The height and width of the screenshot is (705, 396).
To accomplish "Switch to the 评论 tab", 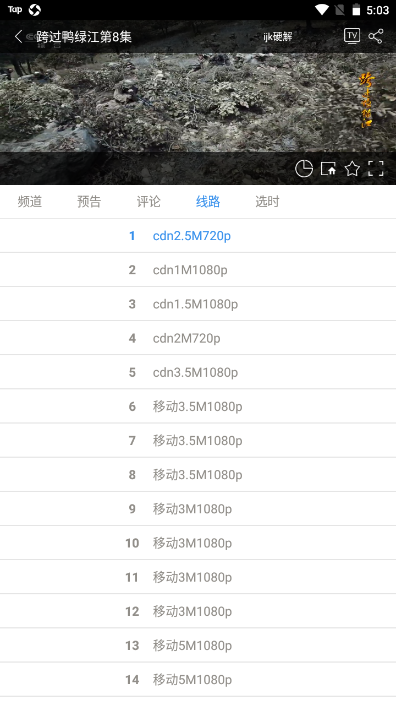I will click(x=148, y=201).
